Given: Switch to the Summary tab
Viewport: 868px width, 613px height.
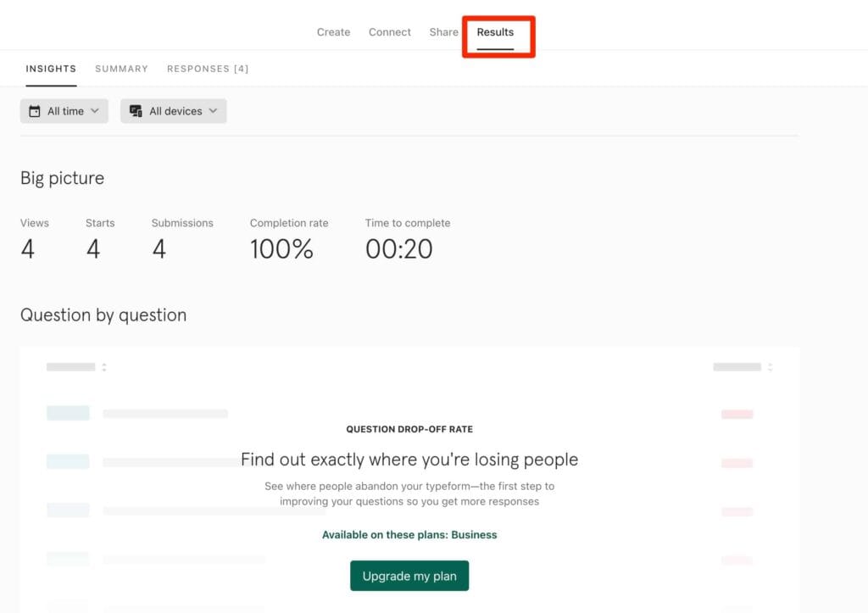Looking at the screenshot, I should [x=121, y=69].
